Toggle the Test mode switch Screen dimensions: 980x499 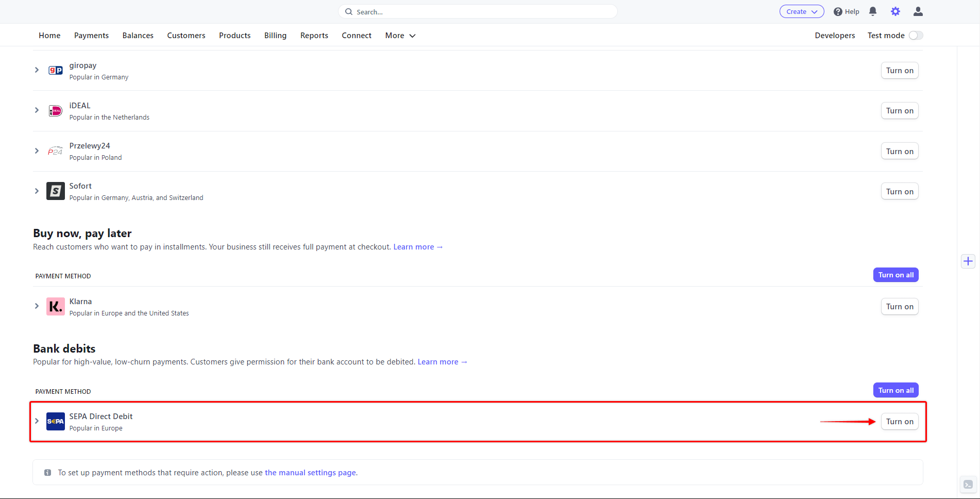point(916,36)
